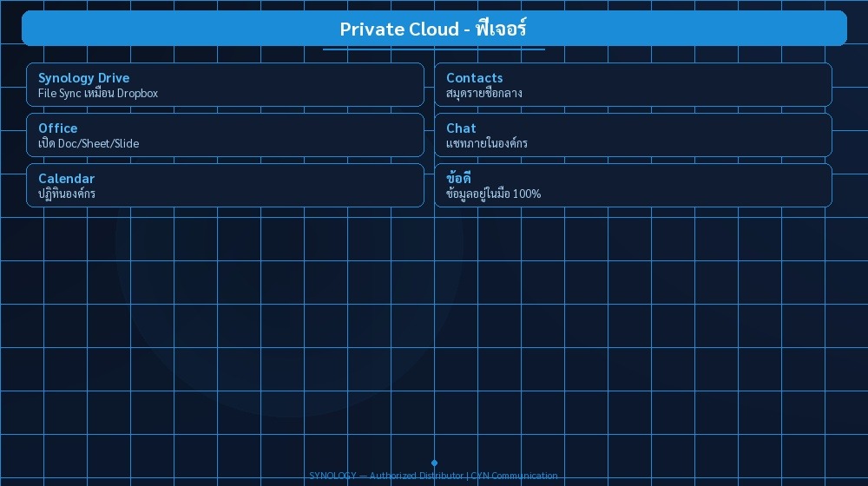The image size is (868, 486).
Task: Click the "แชทภายในองค์กร" description
Action: (x=487, y=143)
